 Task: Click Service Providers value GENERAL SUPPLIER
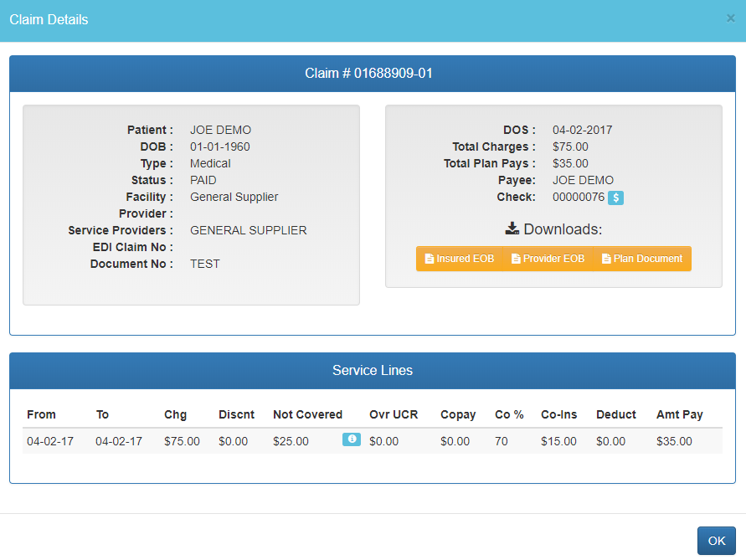(x=249, y=230)
